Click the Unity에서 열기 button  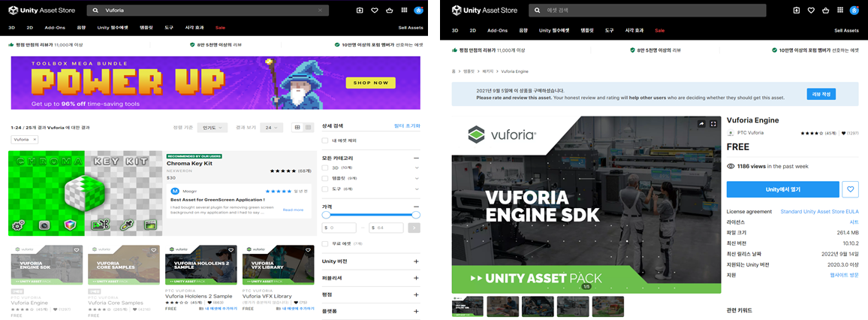point(782,189)
